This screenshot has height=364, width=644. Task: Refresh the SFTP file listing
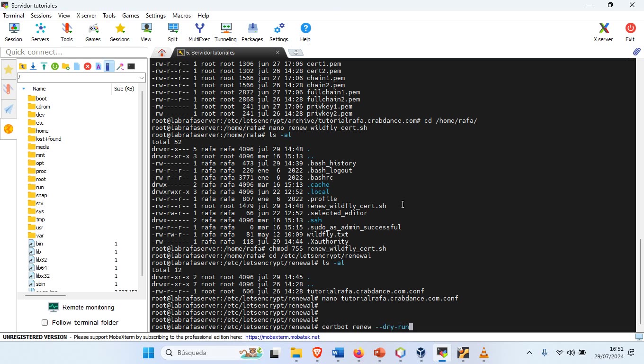(54, 66)
